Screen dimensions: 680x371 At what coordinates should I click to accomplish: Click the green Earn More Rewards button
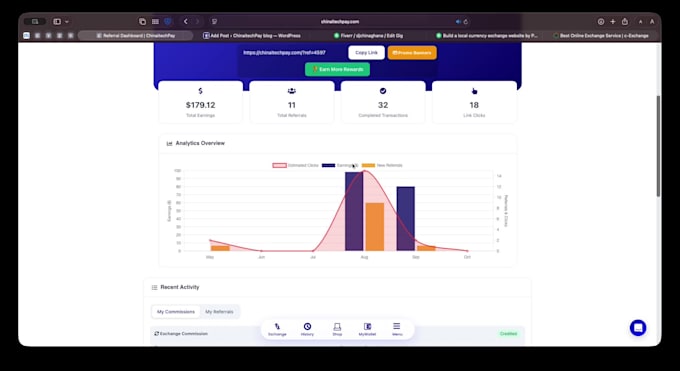point(337,69)
